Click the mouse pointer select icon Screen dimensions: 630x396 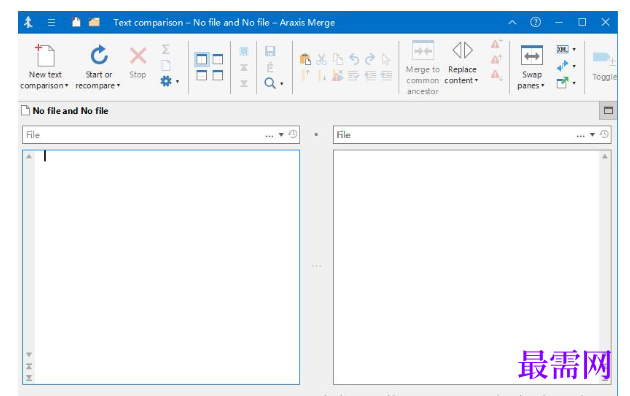pyautogui.click(x=386, y=59)
